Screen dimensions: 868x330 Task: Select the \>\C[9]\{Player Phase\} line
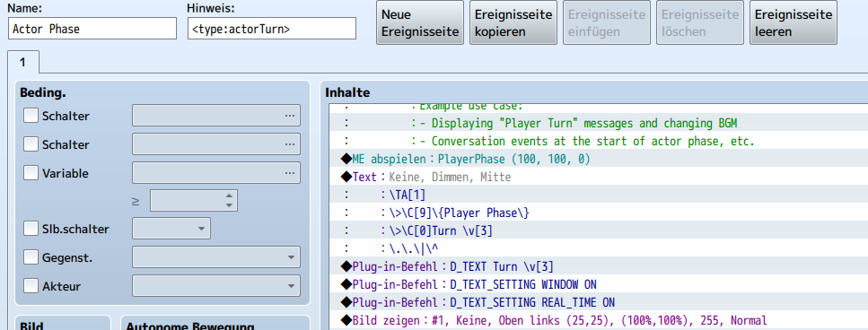point(599,213)
